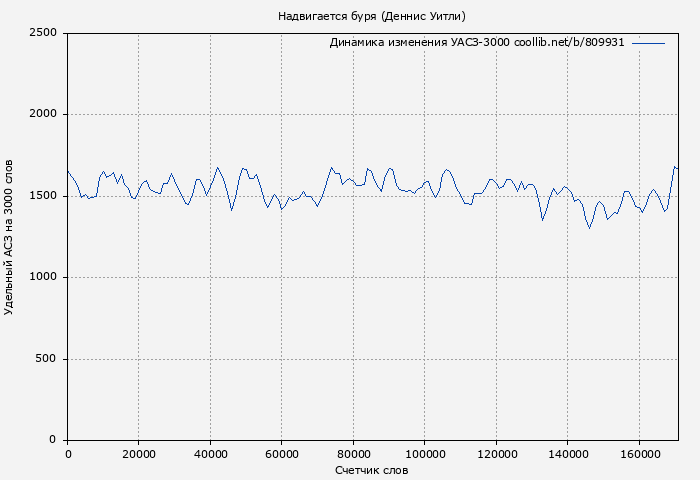Click the blue legend line sample
The image size is (700, 480).
[x=648, y=43]
